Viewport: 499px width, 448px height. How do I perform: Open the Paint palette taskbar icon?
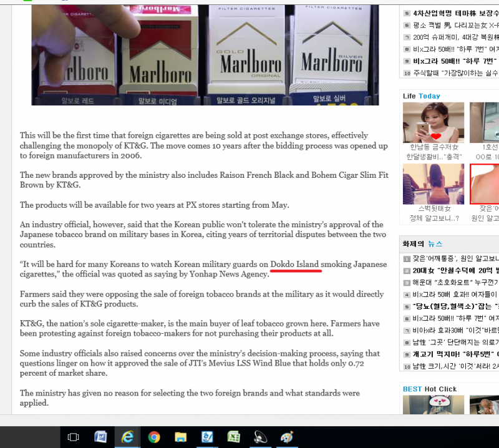[288, 437]
